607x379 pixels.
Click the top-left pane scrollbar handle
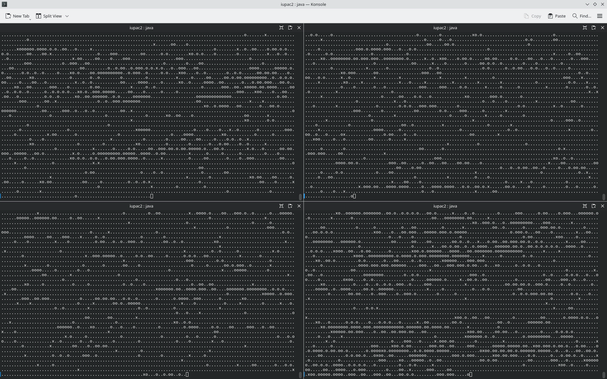[x=300, y=197]
